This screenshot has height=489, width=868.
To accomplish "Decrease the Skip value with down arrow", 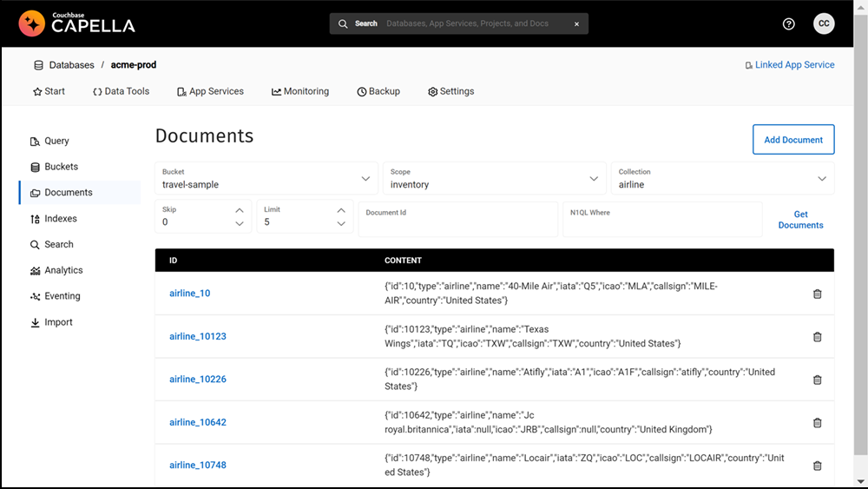I will point(240,224).
